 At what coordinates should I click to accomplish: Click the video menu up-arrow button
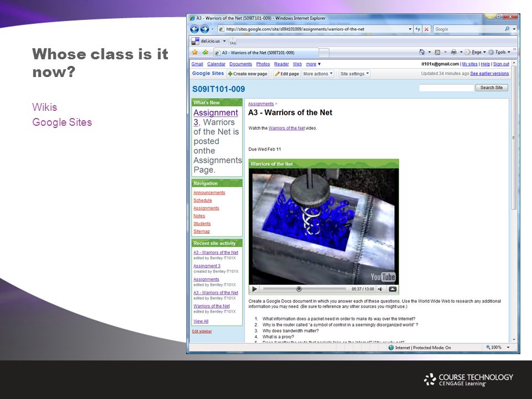point(392,289)
